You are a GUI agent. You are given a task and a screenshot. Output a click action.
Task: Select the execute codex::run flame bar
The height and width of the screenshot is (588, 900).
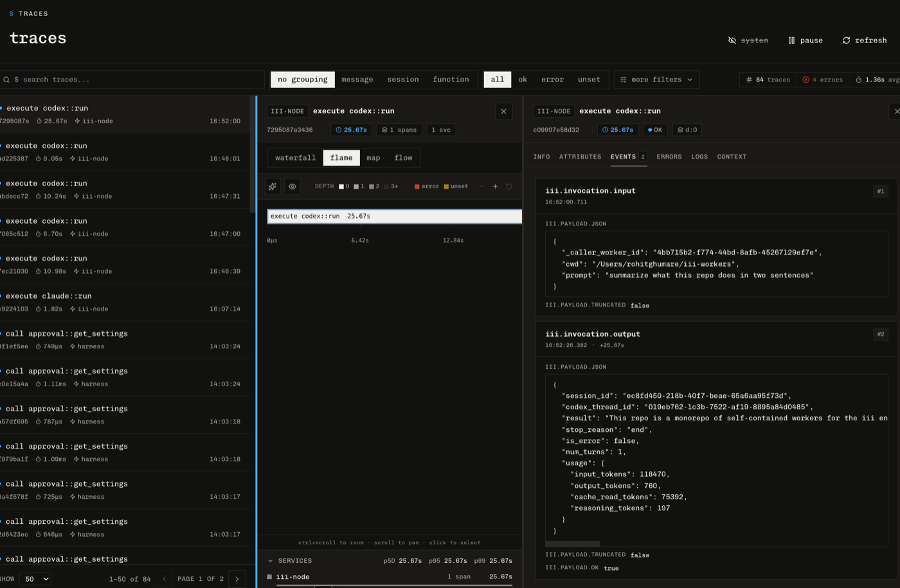395,217
